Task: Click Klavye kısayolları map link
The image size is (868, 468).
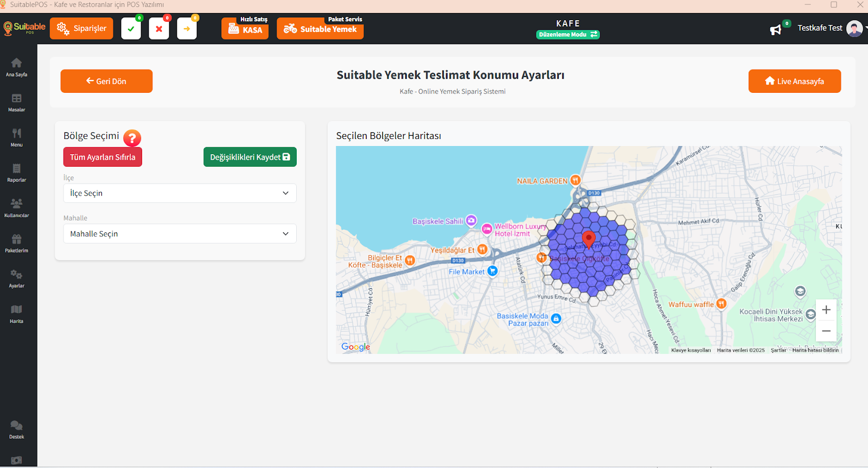Action: click(691, 350)
